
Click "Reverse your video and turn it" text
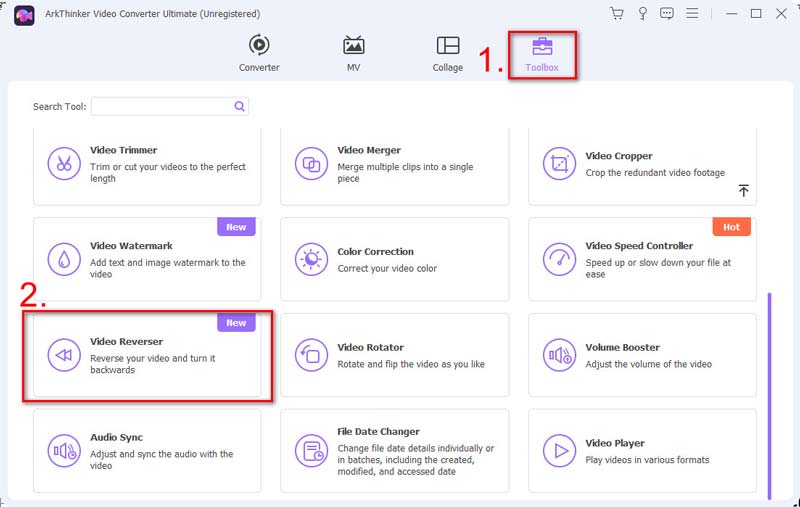153,364
